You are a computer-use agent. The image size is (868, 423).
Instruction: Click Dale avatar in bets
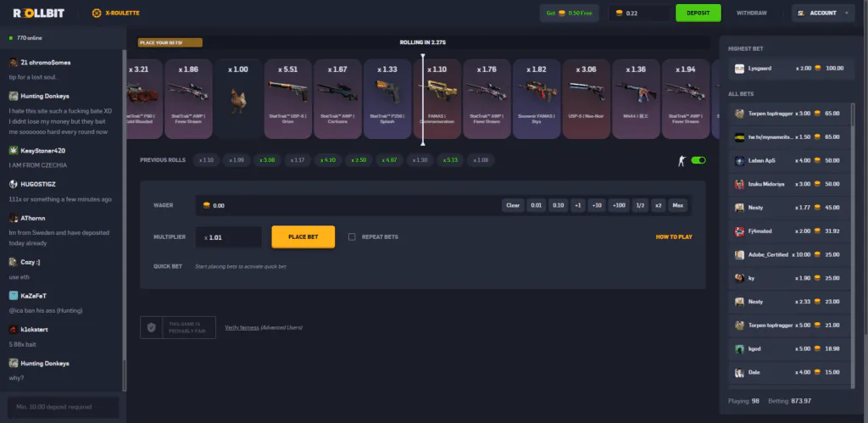[x=739, y=373]
